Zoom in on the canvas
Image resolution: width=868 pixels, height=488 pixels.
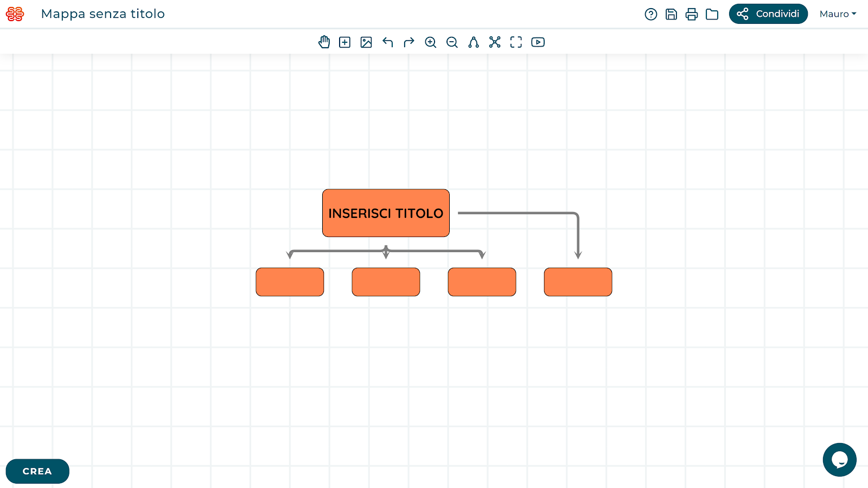[x=431, y=42]
